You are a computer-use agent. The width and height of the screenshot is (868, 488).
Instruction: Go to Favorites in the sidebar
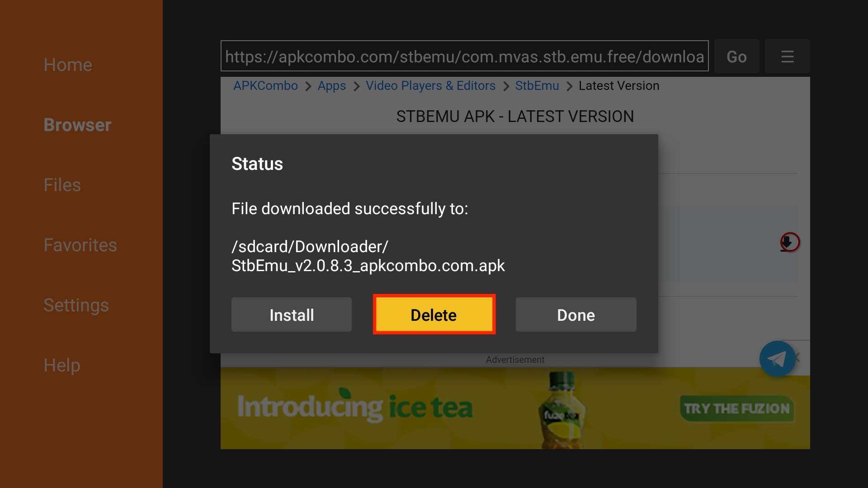click(x=80, y=245)
